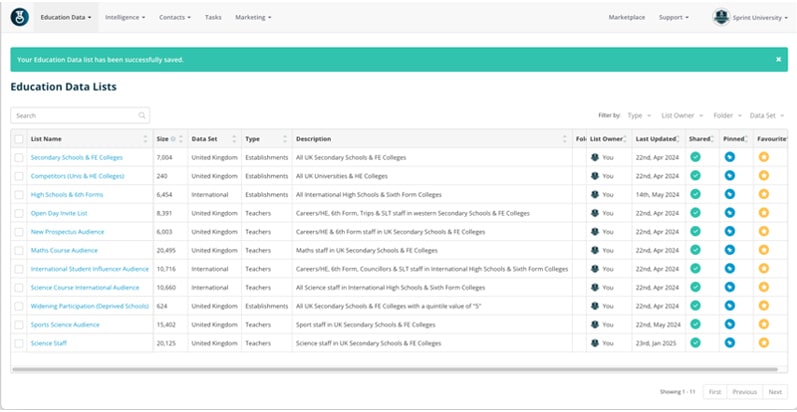Open the New Prospectus Audience list link
This screenshot has width=797, height=412.
pos(67,232)
